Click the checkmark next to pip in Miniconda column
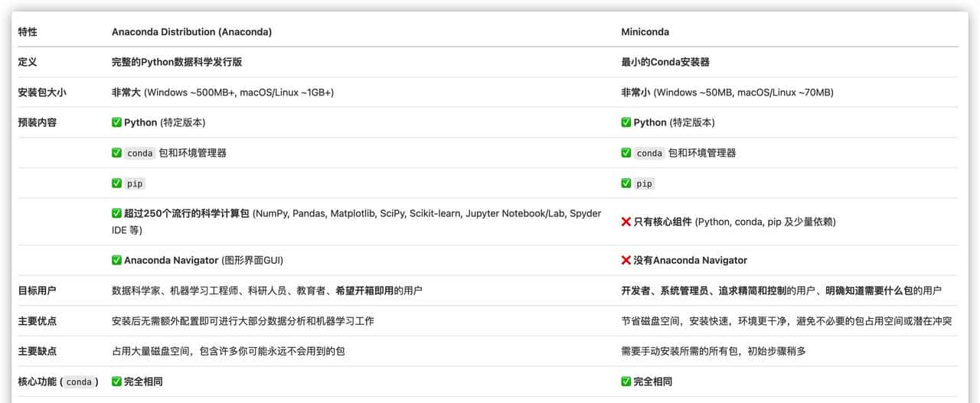 (x=626, y=184)
